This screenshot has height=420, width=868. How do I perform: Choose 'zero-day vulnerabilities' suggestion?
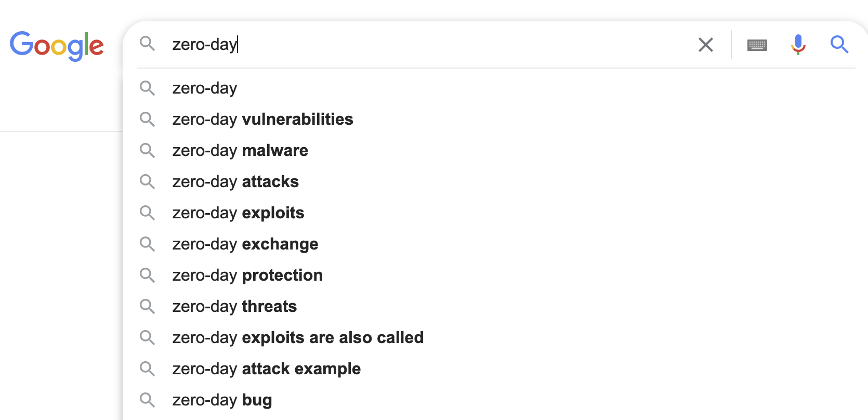(262, 120)
